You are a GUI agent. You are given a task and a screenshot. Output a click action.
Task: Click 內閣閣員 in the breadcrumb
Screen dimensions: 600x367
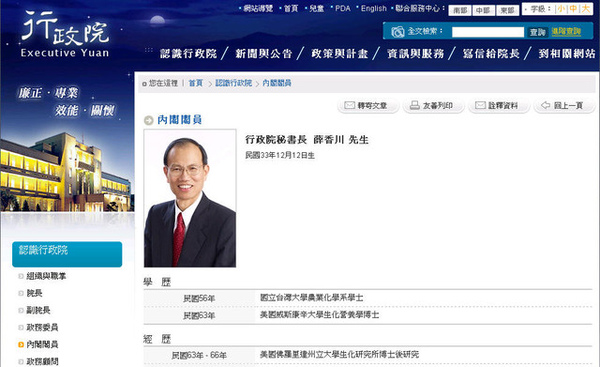coord(277,83)
